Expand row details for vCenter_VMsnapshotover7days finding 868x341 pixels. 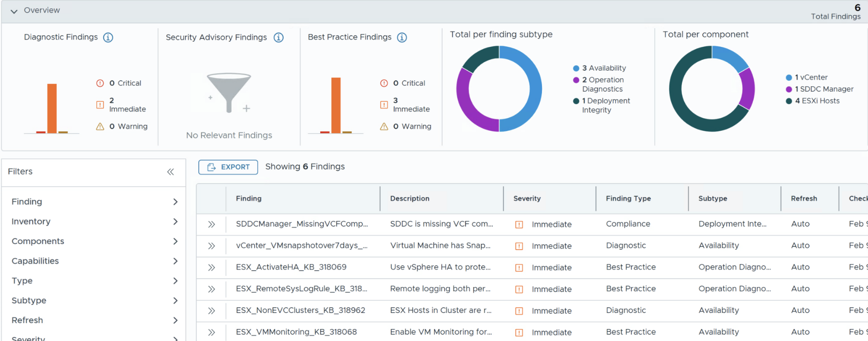211,246
